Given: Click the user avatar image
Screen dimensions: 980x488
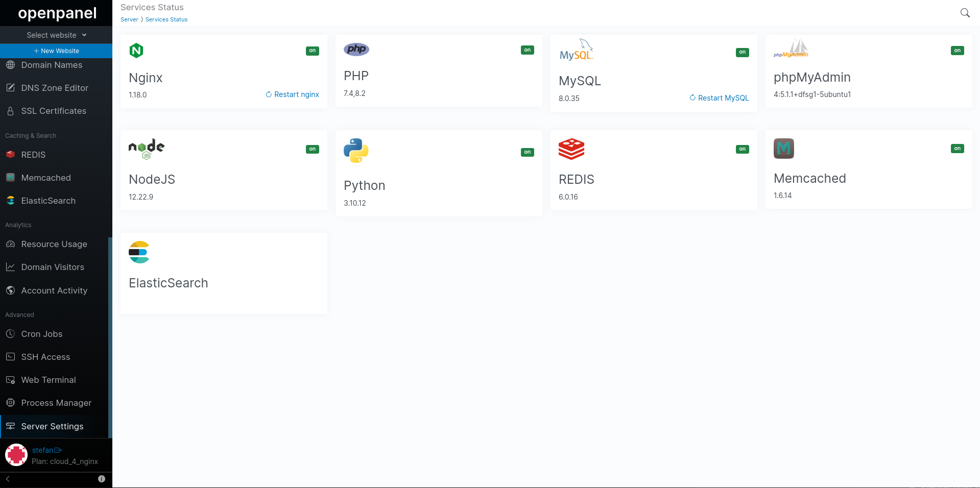Looking at the screenshot, I should coord(16,455).
